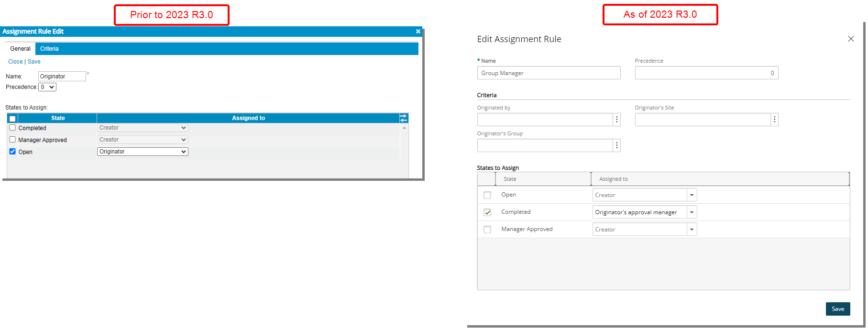The height and width of the screenshot is (330, 868).
Task: Click the Save button in new dialog
Action: coord(838,309)
